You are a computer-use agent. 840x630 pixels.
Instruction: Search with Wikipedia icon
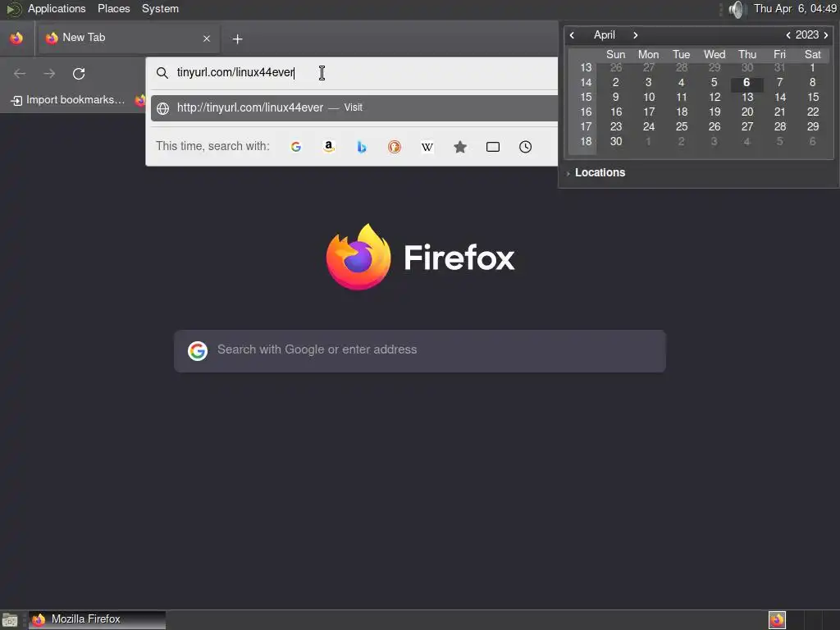click(427, 147)
